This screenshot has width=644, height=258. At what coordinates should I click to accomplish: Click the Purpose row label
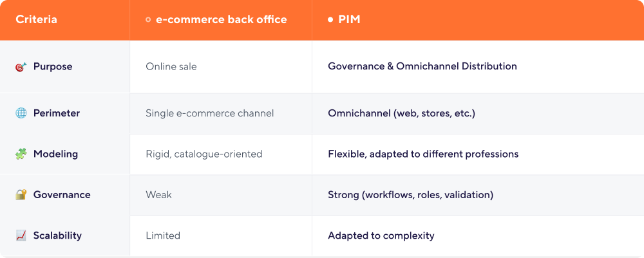[x=53, y=67]
